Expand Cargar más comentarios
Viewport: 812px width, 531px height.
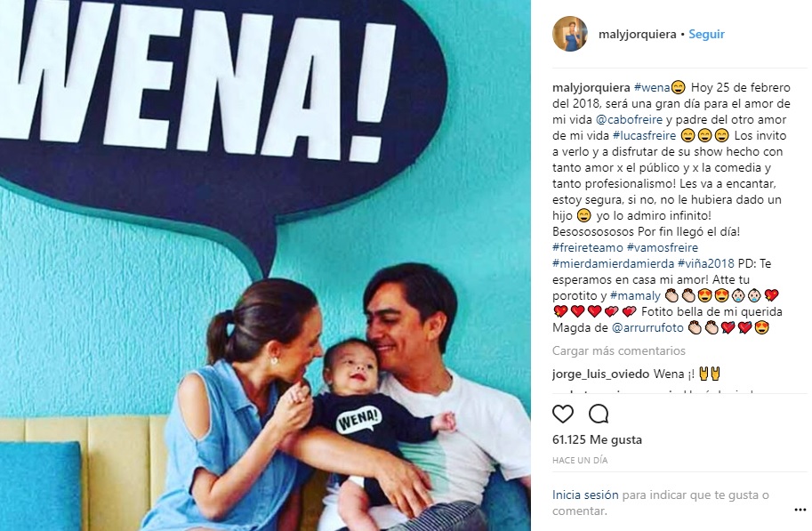(619, 350)
